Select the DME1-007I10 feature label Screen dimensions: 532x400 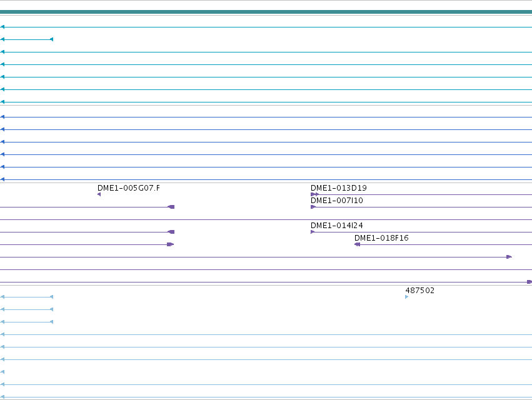[336, 201]
